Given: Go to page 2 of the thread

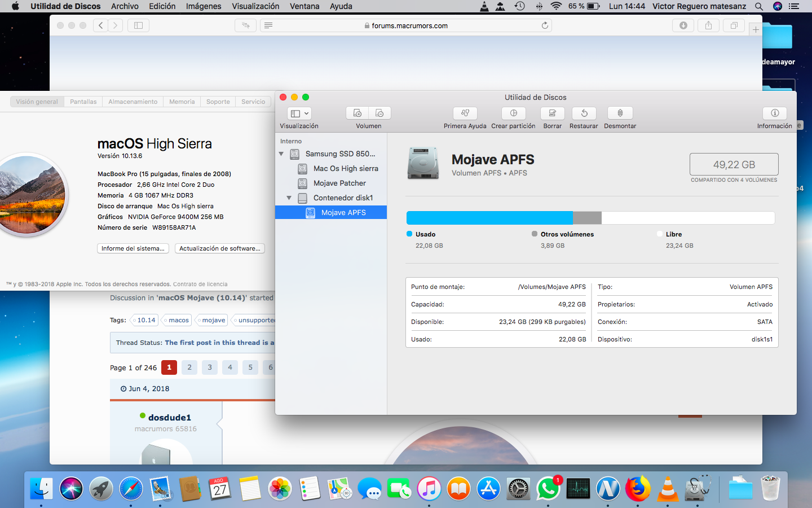Looking at the screenshot, I should point(189,367).
